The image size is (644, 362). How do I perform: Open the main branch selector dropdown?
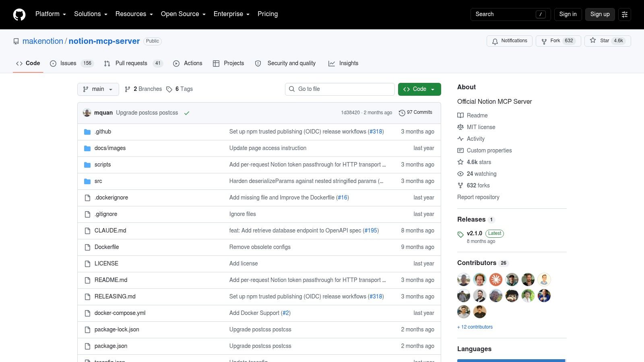point(98,89)
